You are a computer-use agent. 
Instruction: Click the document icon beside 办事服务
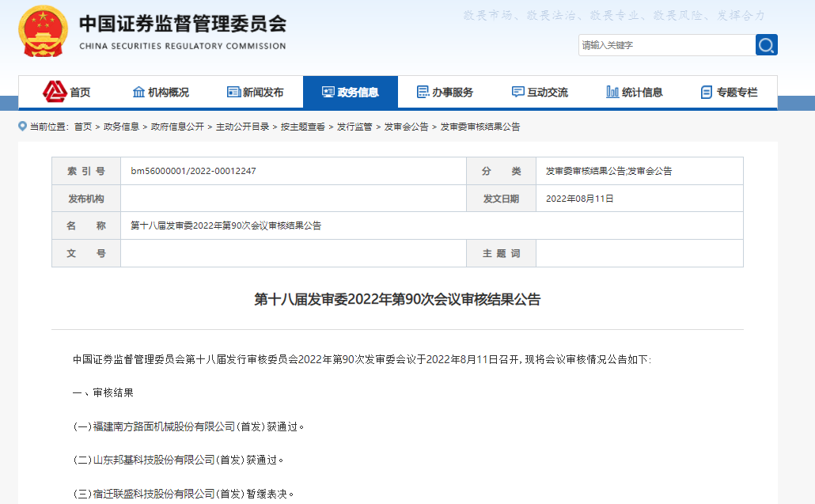coord(423,92)
